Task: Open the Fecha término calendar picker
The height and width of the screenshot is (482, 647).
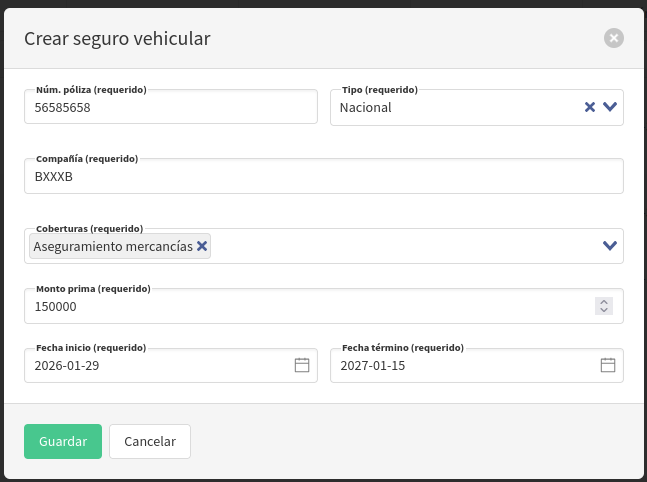Action: [x=607, y=366]
